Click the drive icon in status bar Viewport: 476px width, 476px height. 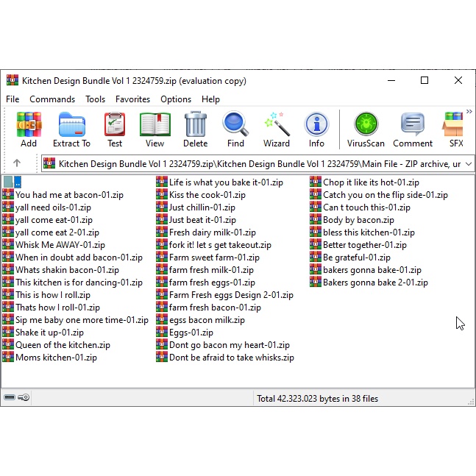coord(10,398)
